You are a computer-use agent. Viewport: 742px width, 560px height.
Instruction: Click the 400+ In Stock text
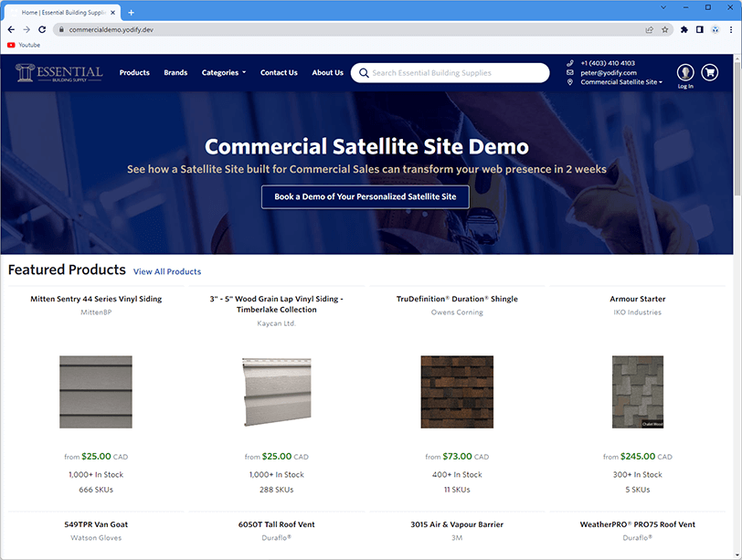pyautogui.click(x=457, y=474)
